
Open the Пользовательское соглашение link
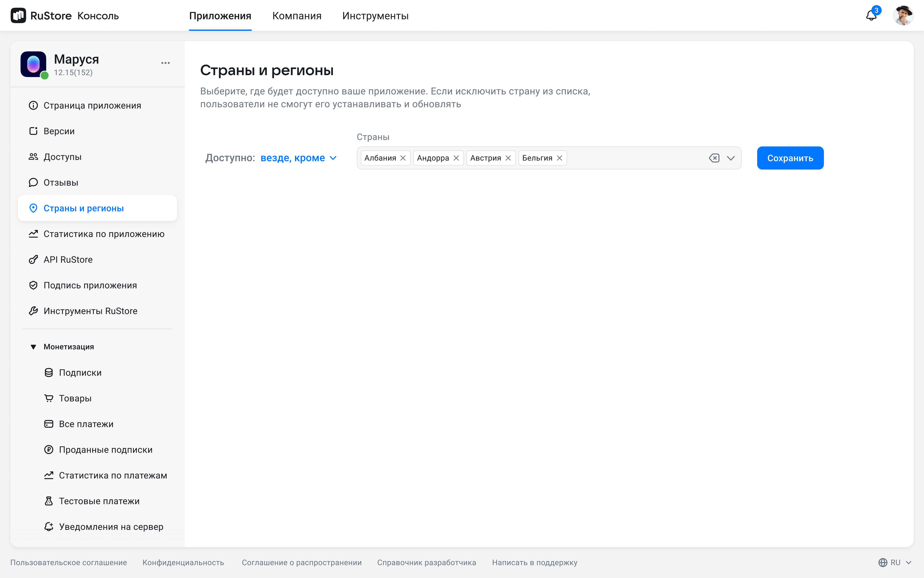pyautogui.click(x=69, y=563)
